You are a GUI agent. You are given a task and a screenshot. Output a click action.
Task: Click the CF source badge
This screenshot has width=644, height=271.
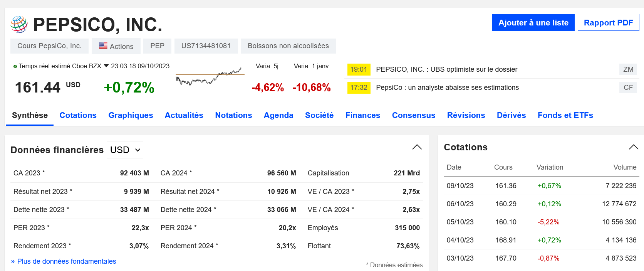coord(628,88)
